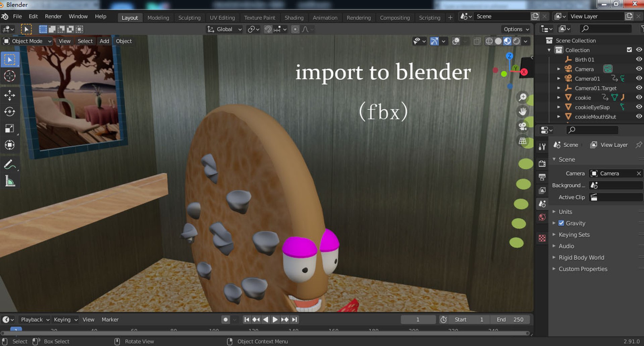The width and height of the screenshot is (644, 346).
Task: Hide Birth01 in the outliner
Action: click(639, 59)
